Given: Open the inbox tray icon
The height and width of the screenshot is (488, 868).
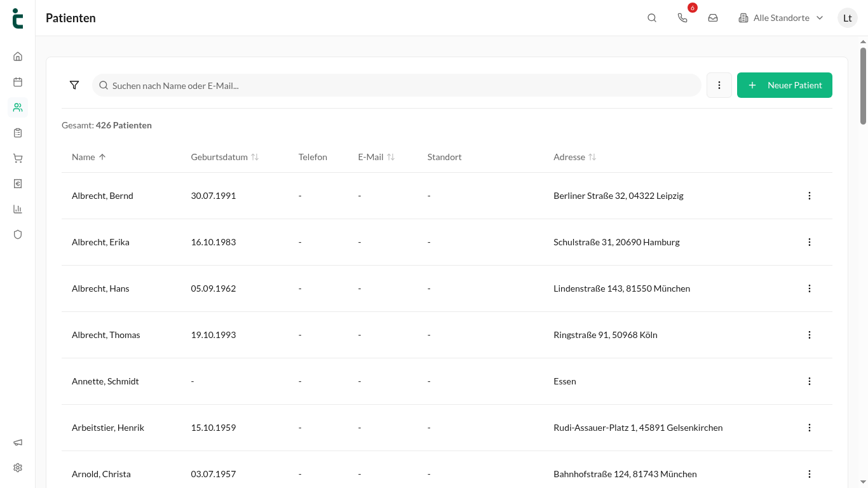Looking at the screenshot, I should [x=713, y=18].
